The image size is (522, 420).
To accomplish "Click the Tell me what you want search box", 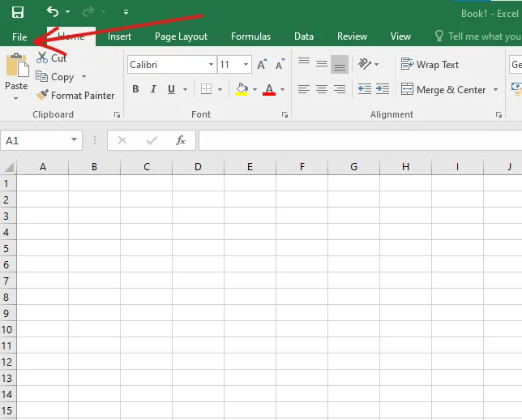I will pos(478,36).
